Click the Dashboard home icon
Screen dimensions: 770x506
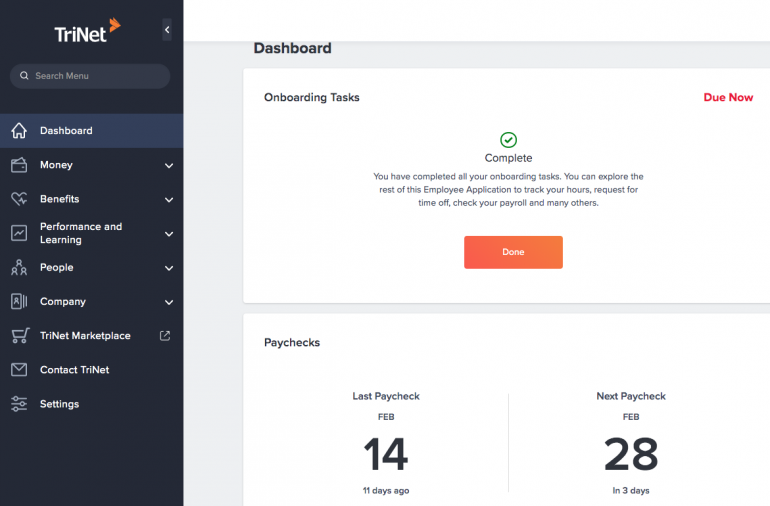pyautogui.click(x=19, y=131)
